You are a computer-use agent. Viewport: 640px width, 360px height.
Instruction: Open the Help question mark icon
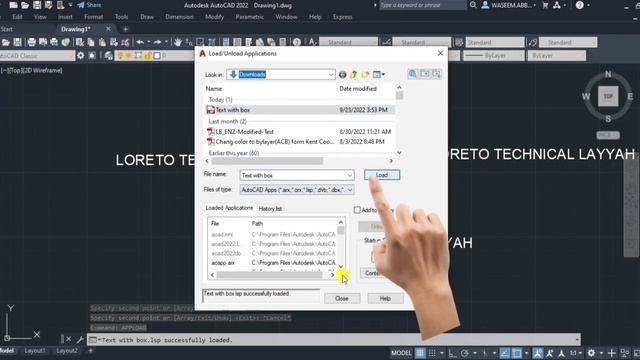(x=580, y=5)
